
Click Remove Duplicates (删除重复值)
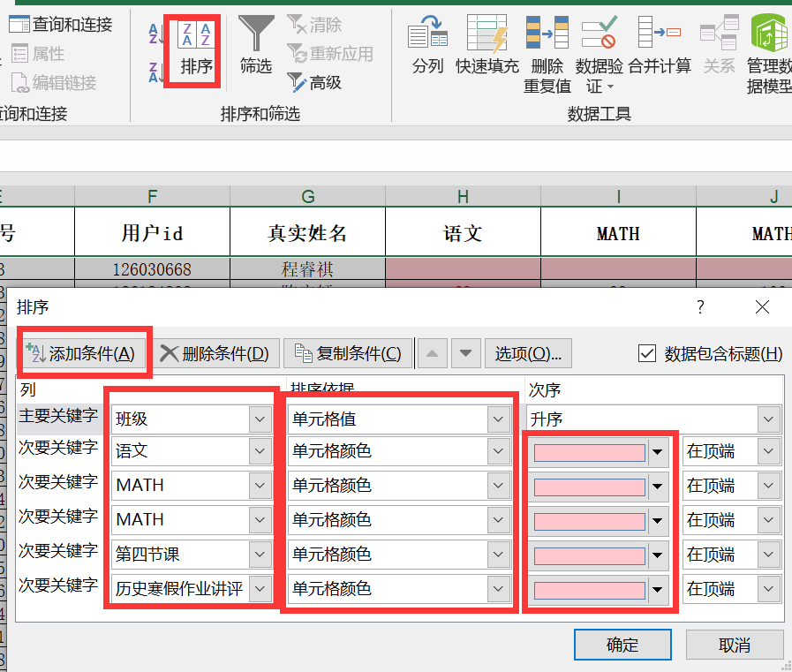tap(547, 55)
